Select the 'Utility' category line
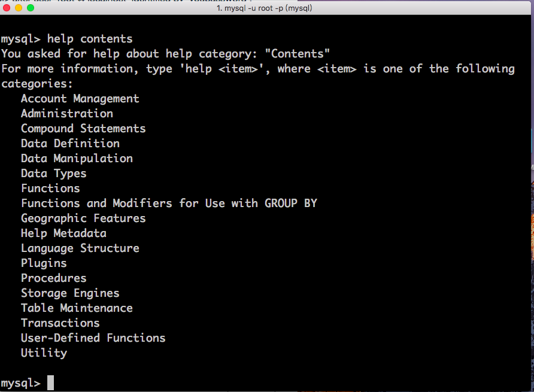This screenshot has height=392, width=534. click(x=44, y=353)
